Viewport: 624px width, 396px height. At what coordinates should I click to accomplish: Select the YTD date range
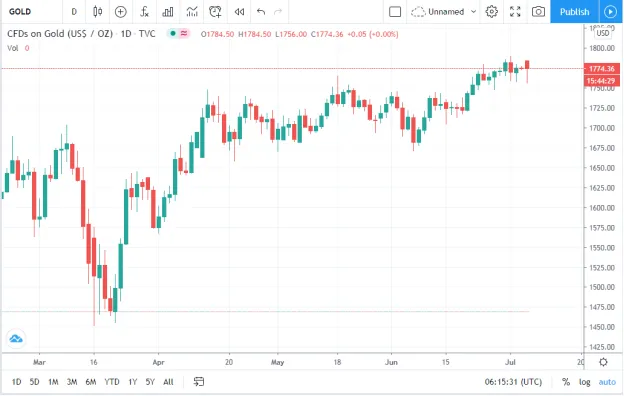tap(112, 382)
